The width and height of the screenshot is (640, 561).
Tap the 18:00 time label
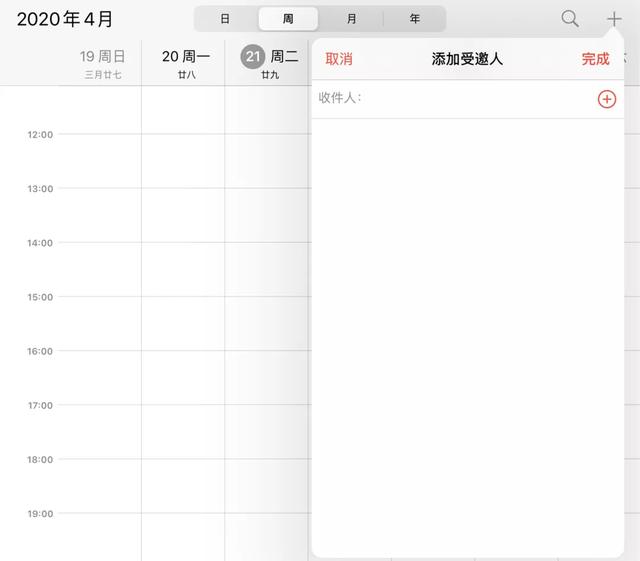tap(40, 460)
